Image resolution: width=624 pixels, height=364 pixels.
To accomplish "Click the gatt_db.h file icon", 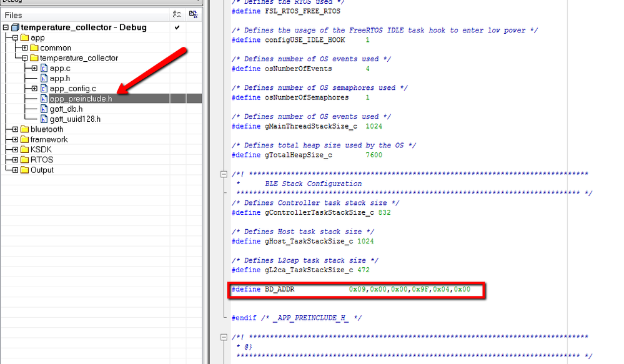I will (44, 109).
